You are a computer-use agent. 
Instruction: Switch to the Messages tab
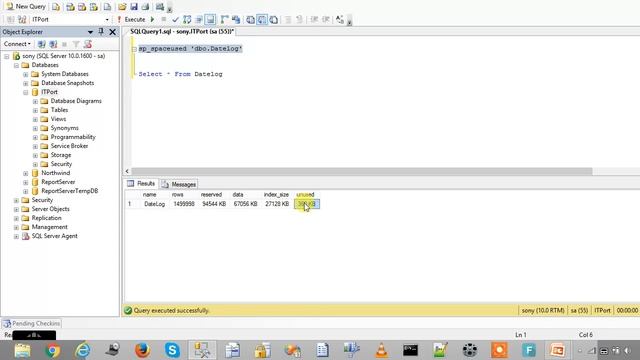pos(179,184)
